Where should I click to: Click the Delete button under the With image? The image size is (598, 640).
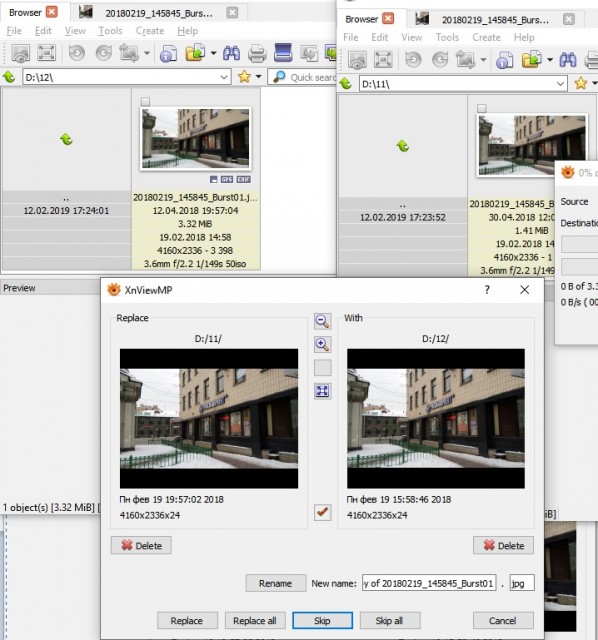[x=503, y=545]
